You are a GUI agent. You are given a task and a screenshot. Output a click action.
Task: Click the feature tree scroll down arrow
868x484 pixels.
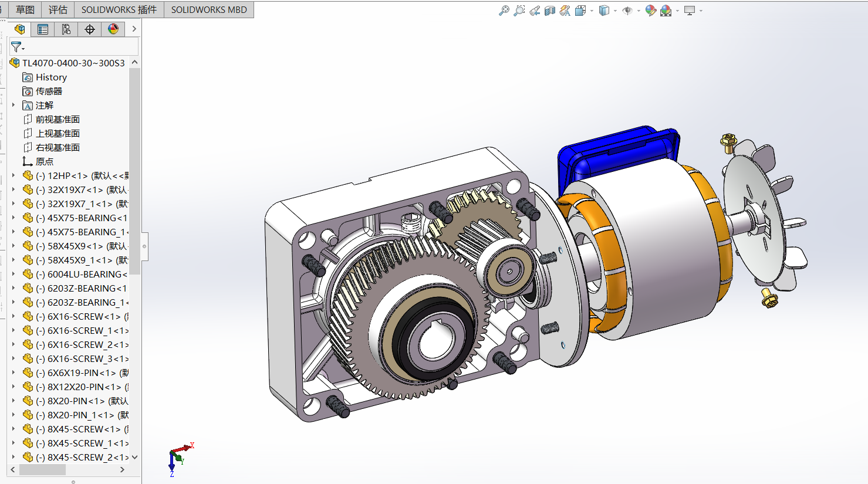134,457
